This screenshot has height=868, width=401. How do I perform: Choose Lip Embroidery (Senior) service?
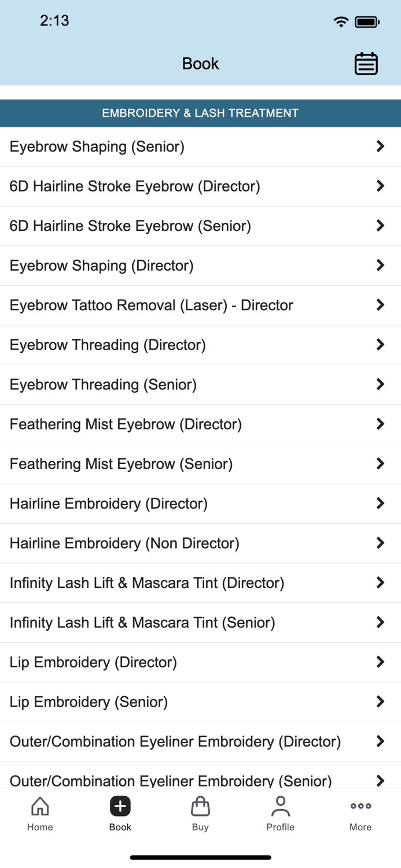tap(89, 702)
